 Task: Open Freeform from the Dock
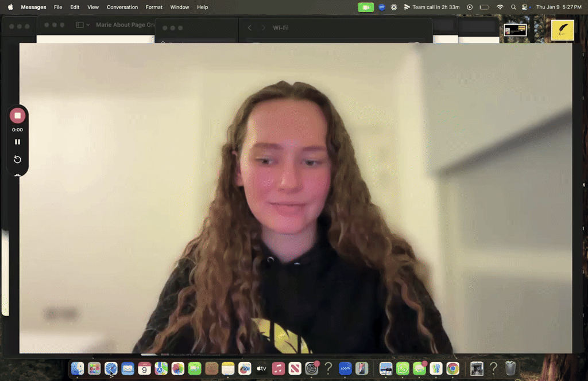(x=245, y=368)
